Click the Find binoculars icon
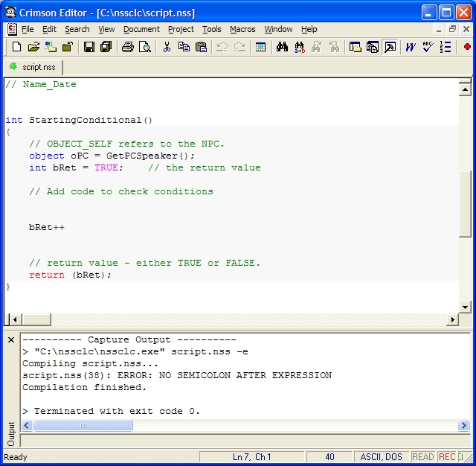Viewport: 476px width, 466px height. [282, 47]
